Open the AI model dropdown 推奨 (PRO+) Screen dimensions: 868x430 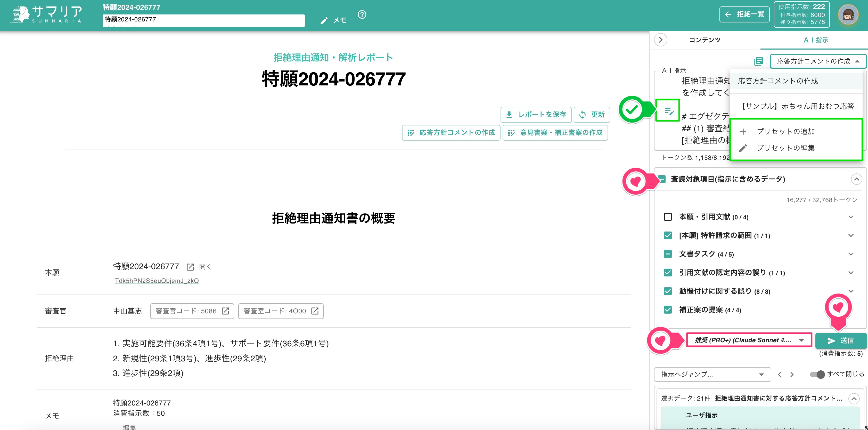749,340
